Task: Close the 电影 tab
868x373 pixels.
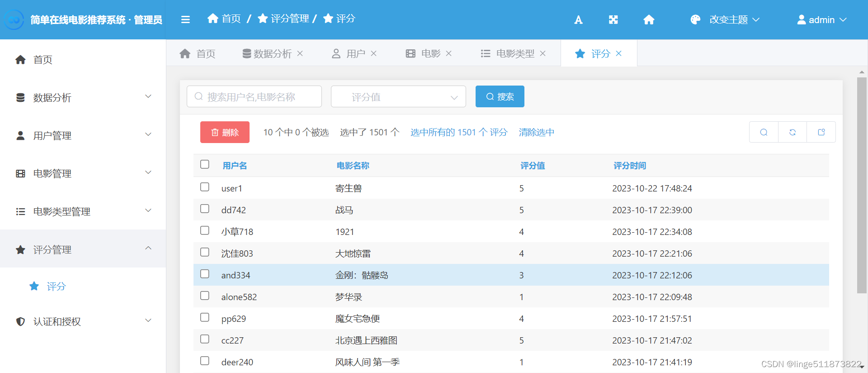Action: click(448, 53)
